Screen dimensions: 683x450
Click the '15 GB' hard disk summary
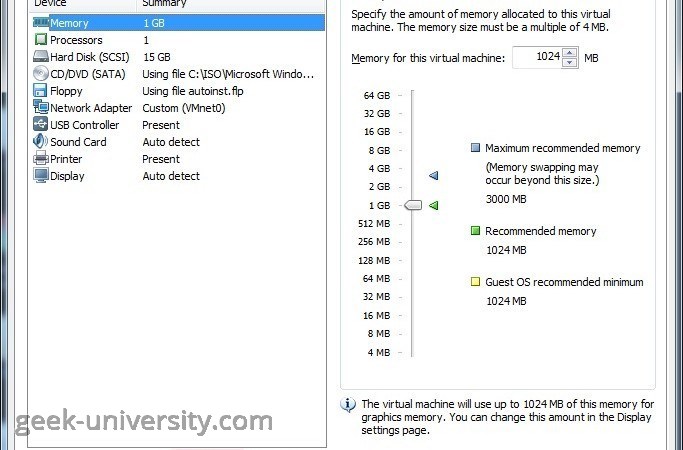point(157,57)
